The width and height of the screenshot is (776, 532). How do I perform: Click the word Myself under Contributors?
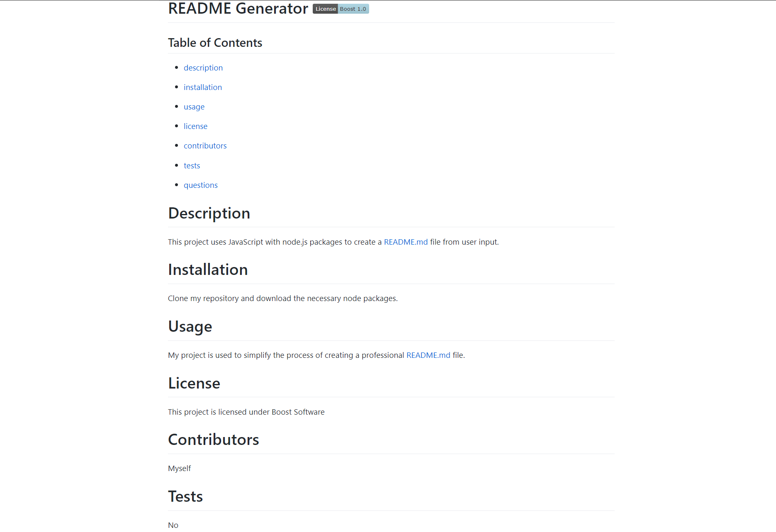tap(179, 468)
